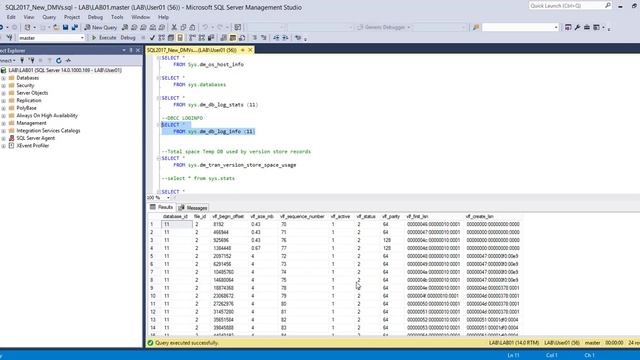Click the Navigate Backward icon
640x360 pixels.
pyautogui.click(x=2, y=27)
